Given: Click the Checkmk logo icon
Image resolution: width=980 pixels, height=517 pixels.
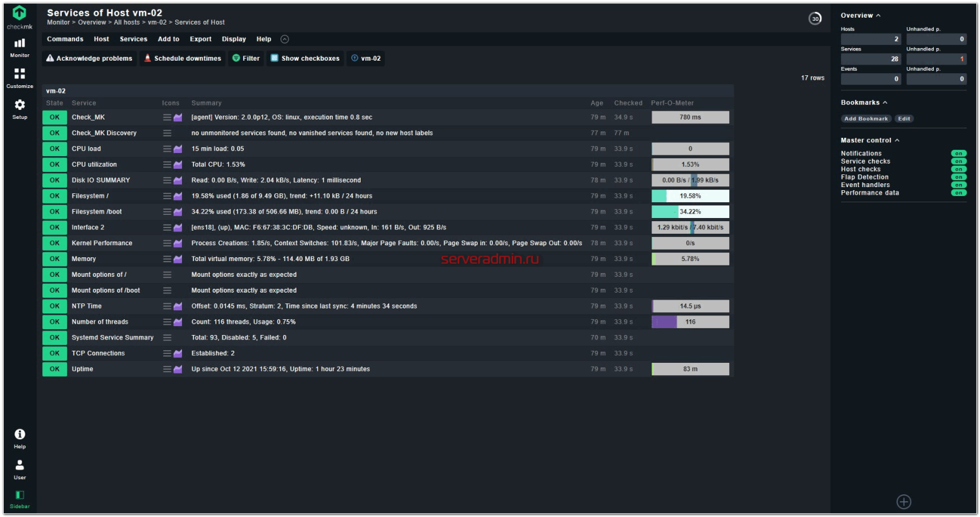Looking at the screenshot, I should tap(20, 13).
